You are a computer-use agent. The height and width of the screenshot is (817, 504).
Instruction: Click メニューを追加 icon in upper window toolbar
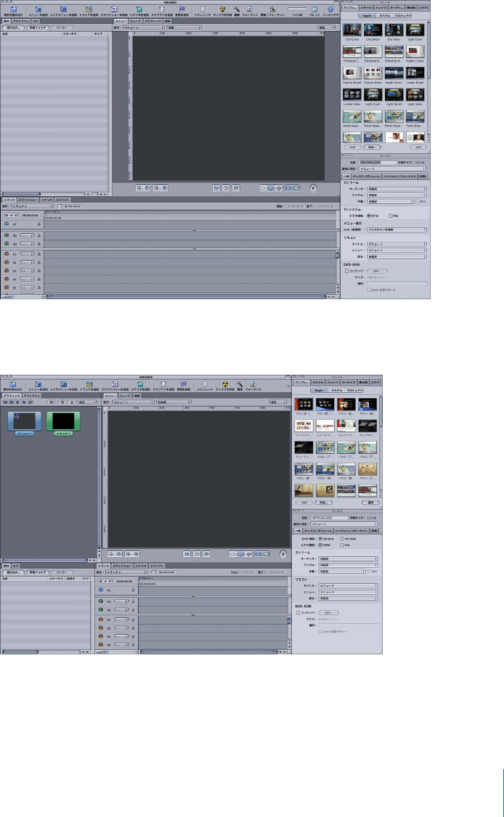38,10
